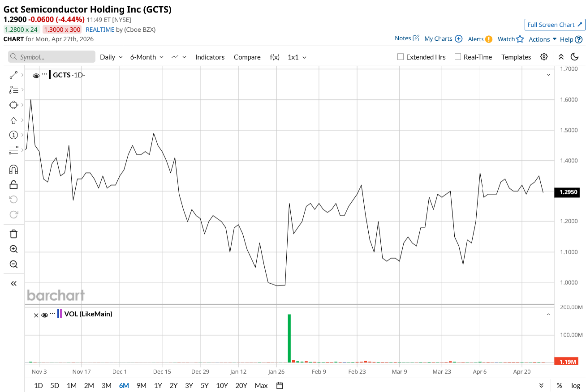
Task: Switch to dark mode with moon icon
Action: pos(575,57)
